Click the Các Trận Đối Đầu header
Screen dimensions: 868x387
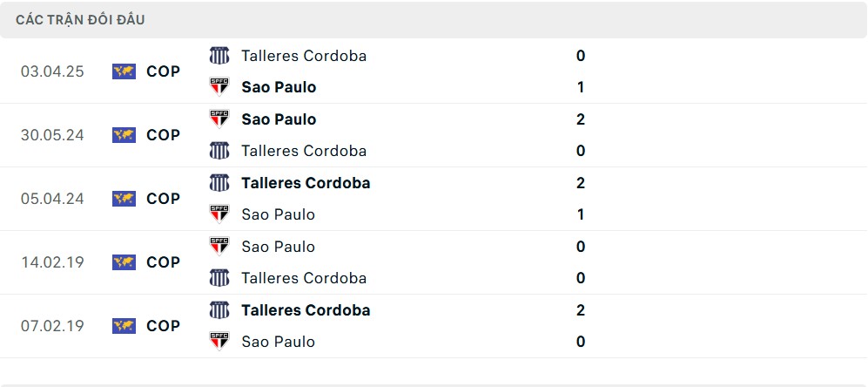tap(80, 20)
